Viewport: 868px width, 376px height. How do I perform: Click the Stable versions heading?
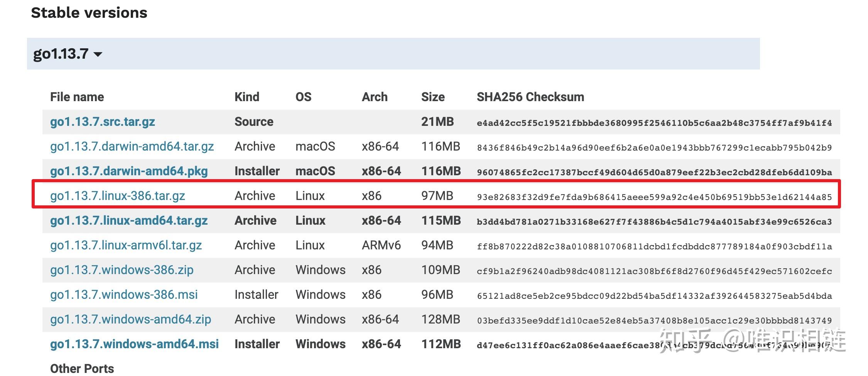click(x=89, y=13)
